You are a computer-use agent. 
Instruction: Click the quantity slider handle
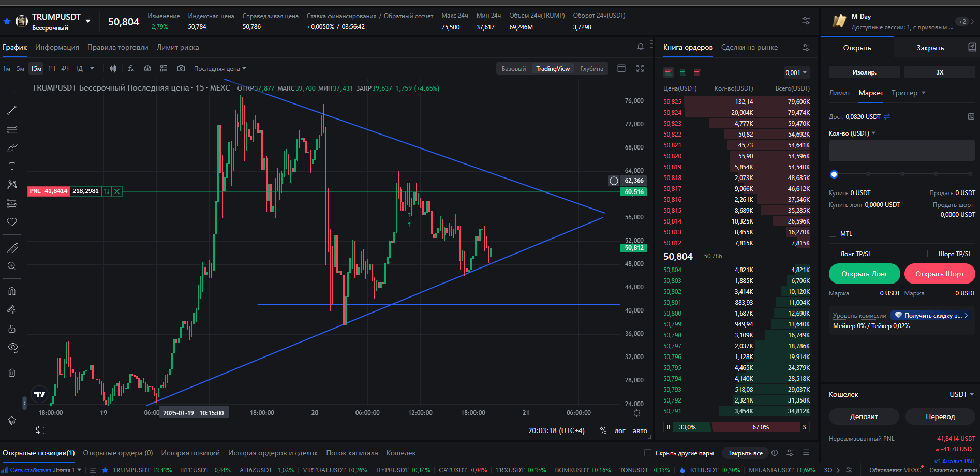pos(834,174)
